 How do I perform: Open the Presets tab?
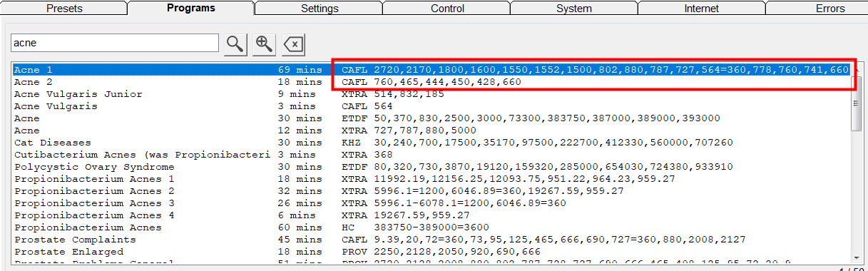point(64,9)
